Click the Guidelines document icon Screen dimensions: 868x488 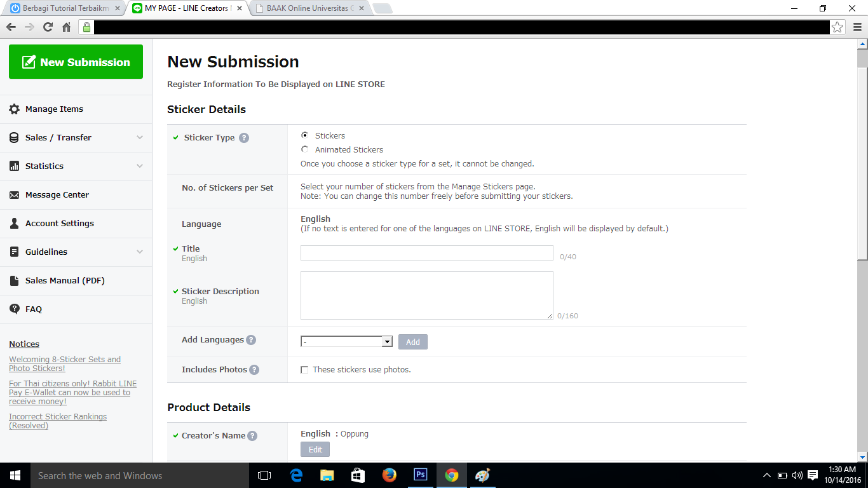[x=14, y=252]
